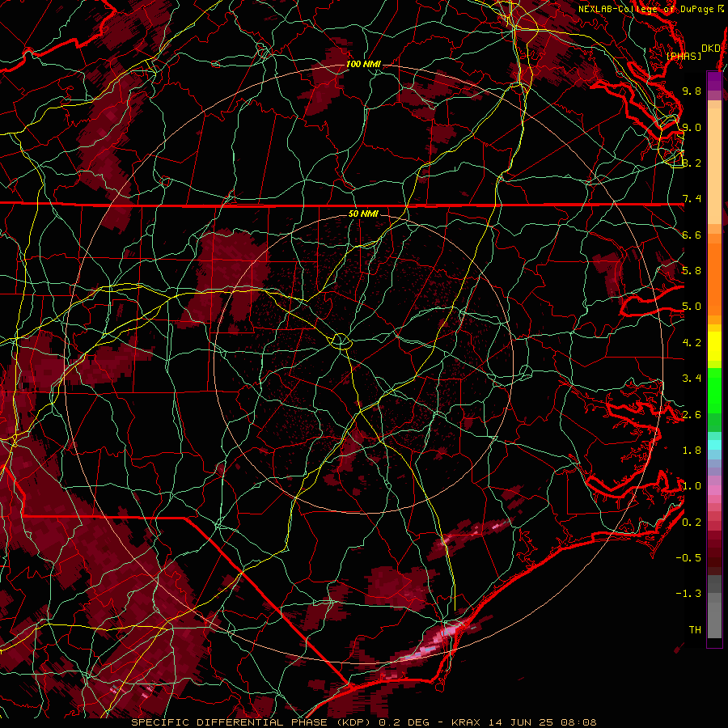Pick the yellow band of the color scale
728x728 pixels.
point(715,346)
